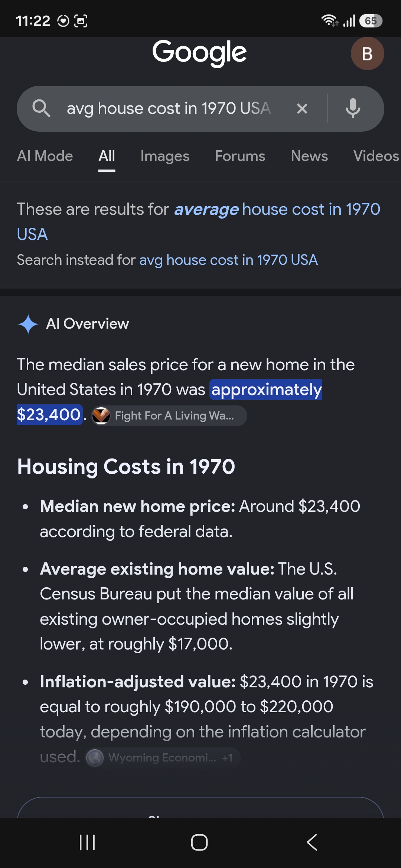Image resolution: width=401 pixels, height=868 pixels.
Task: Select the All tab
Action: point(107,156)
